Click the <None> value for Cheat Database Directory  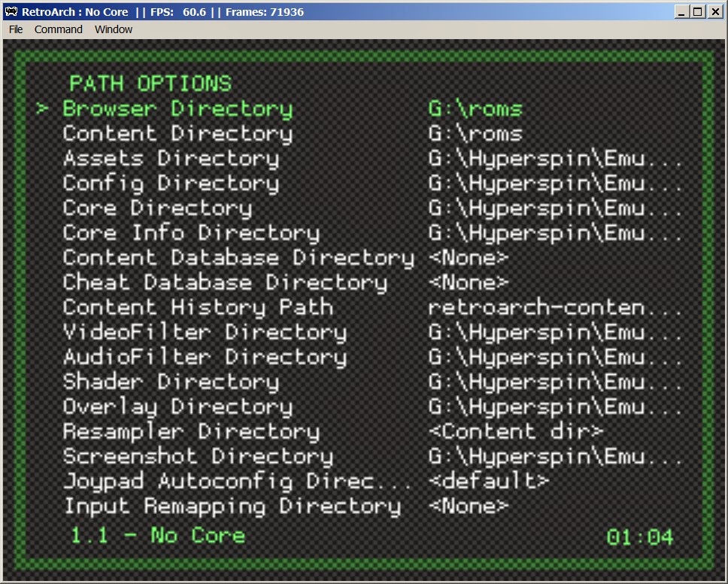click(x=469, y=282)
